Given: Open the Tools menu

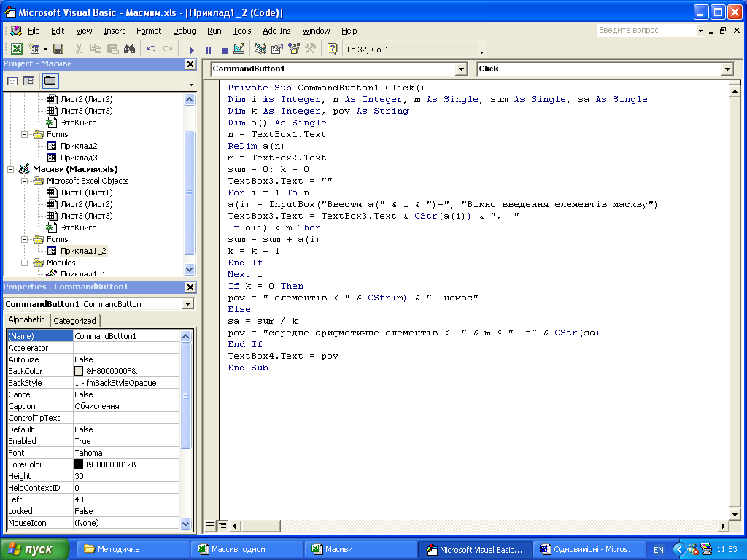Looking at the screenshot, I should pos(242,31).
